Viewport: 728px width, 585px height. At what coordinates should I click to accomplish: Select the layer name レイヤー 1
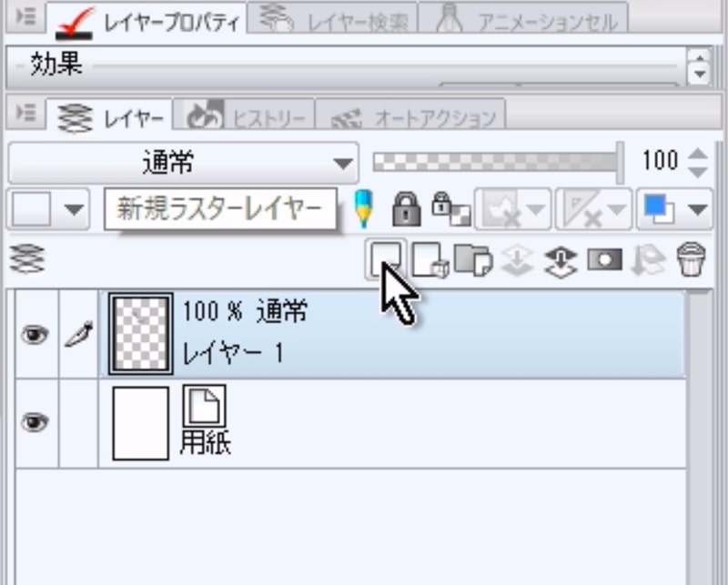pos(233,354)
